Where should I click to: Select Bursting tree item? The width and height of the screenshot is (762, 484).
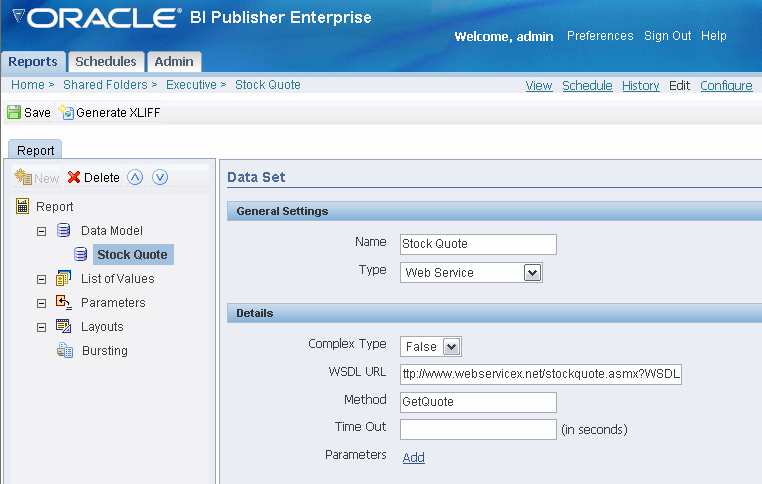pos(105,350)
